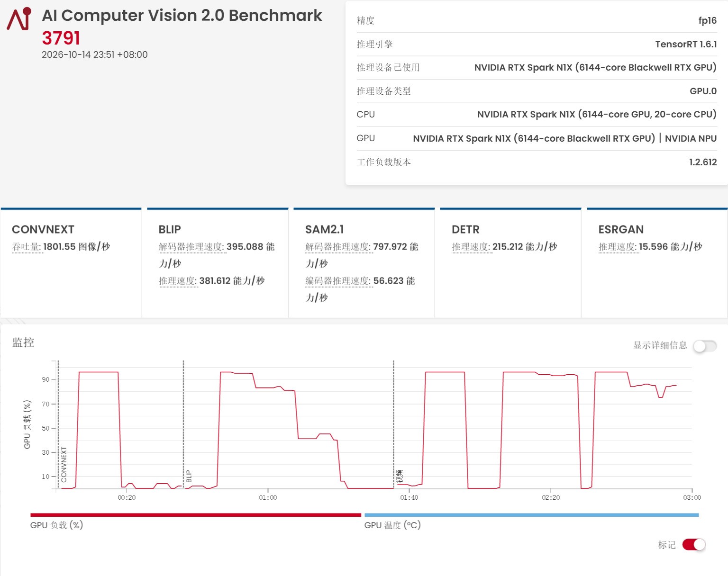
Task: Click the 监控 section heading
Action: (x=23, y=342)
